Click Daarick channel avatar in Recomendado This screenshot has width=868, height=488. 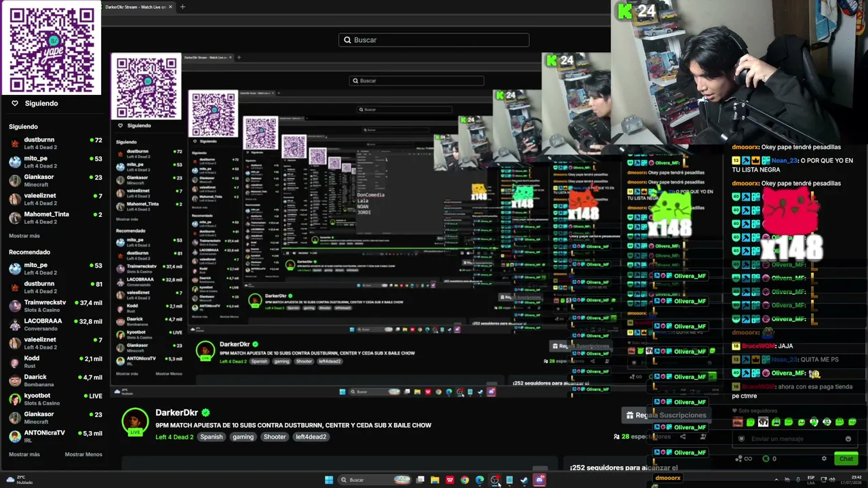click(14, 380)
